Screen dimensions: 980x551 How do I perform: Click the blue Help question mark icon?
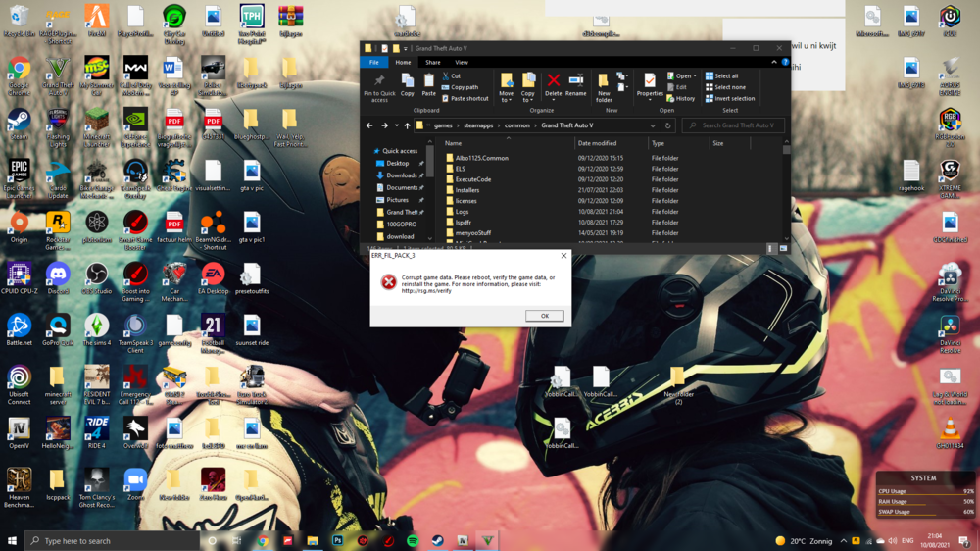785,62
